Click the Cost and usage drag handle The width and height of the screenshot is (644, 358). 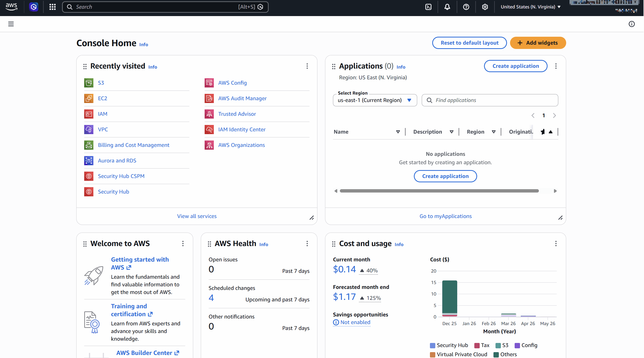pyautogui.click(x=334, y=244)
